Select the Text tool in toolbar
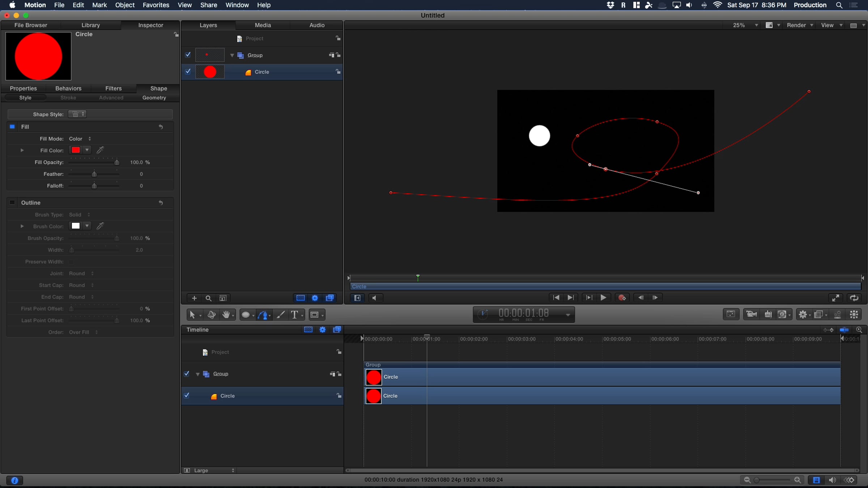The width and height of the screenshot is (868, 488). 294,315
